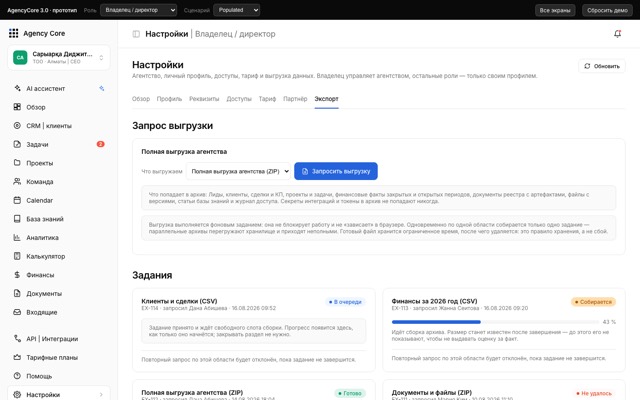This screenshot has width=640, height=400.
Task: Click the Запросить выгрузку button
Action: tap(336, 171)
